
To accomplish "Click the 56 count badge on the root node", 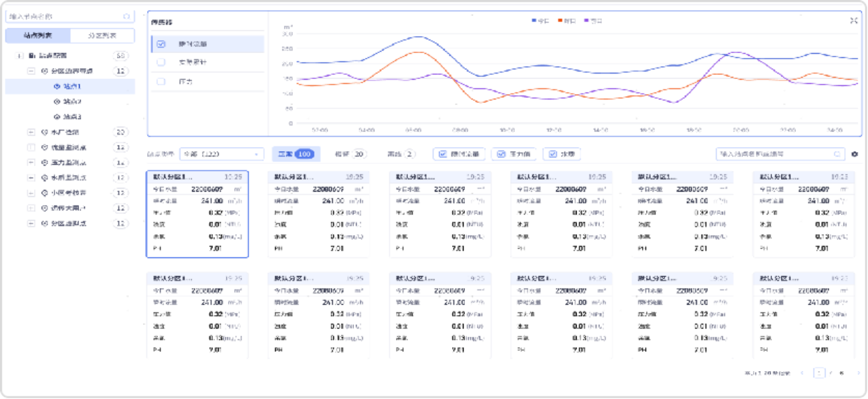I will [121, 56].
